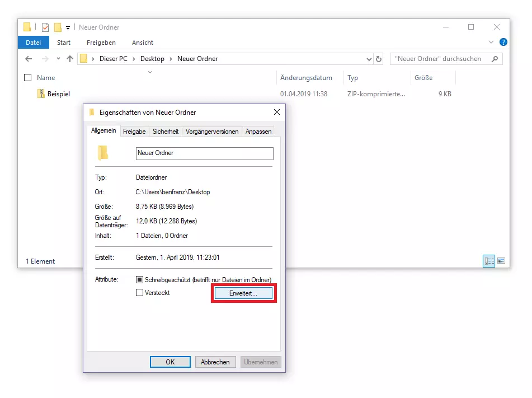Viewport: 532px width, 398px height.
Task: Open the Ansicht ribbon tab
Action: [143, 43]
